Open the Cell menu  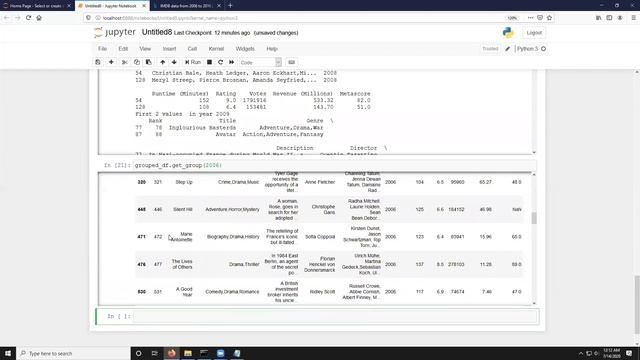192,49
